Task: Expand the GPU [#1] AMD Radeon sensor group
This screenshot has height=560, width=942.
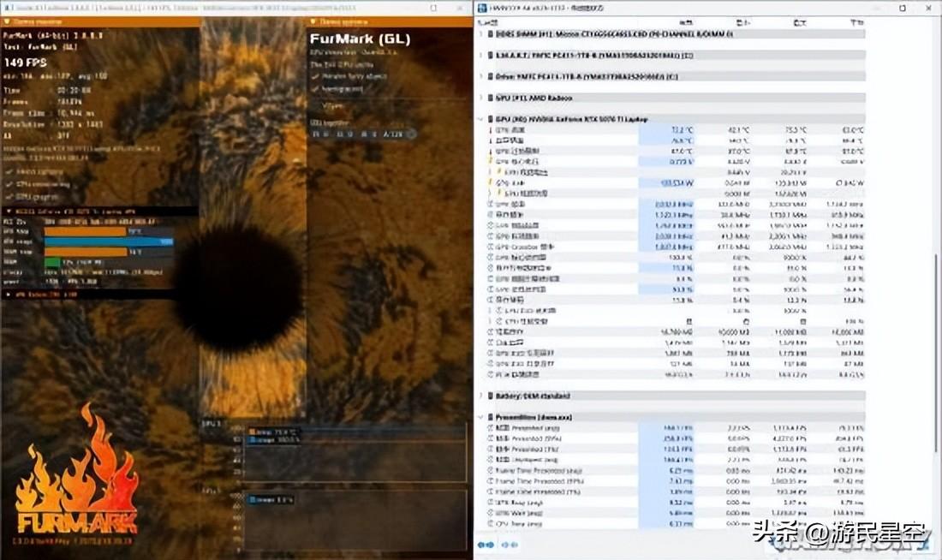Action: (x=480, y=98)
